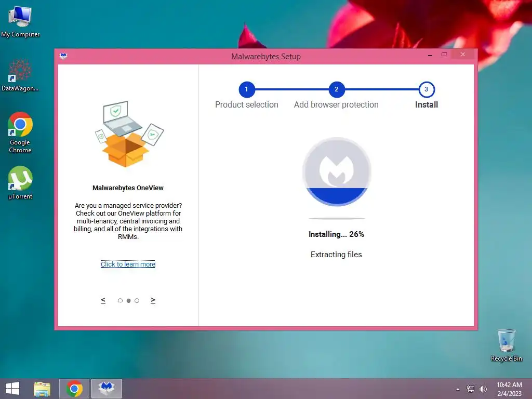Click the Malwarebytes Setup window title
The width and height of the screenshot is (532, 399).
pyautogui.click(x=266, y=57)
